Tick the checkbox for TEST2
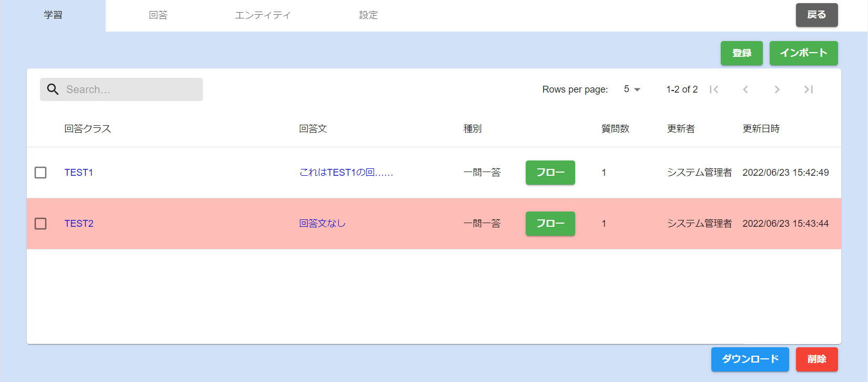The height and width of the screenshot is (382, 868). (40, 224)
